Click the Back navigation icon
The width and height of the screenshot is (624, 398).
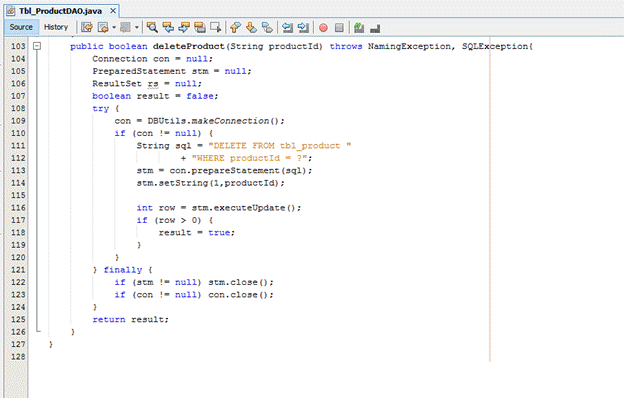tap(103, 27)
